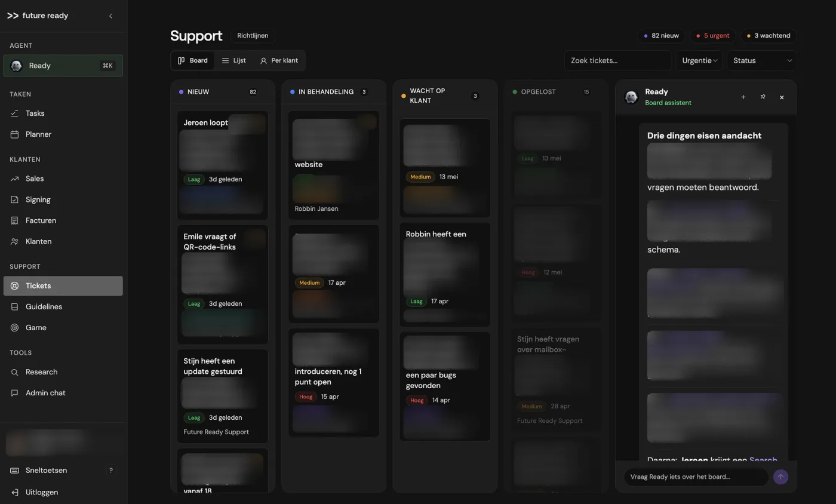Click the Research magnifier icon
The image size is (836, 504).
point(15,371)
